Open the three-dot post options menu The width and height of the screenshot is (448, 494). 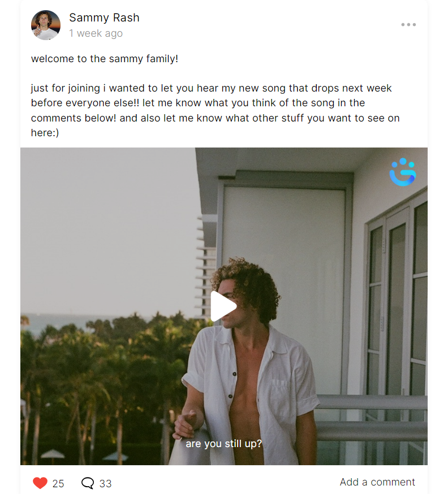point(408,24)
